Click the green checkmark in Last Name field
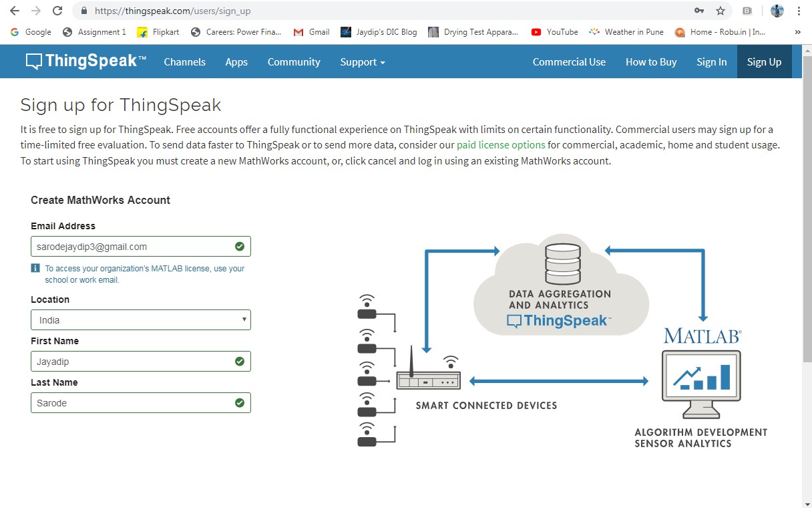Image resolution: width=812 pixels, height=508 pixels. (240, 403)
